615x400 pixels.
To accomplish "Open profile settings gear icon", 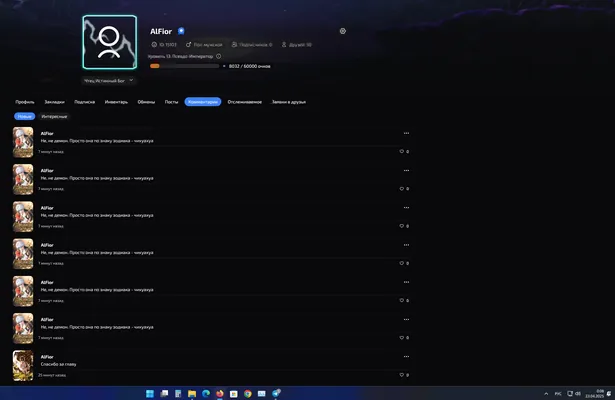I will [x=343, y=31].
